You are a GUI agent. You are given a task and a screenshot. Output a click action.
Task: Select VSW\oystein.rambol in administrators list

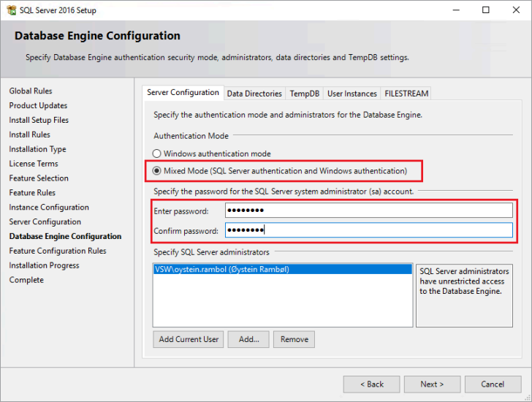point(222,269)
